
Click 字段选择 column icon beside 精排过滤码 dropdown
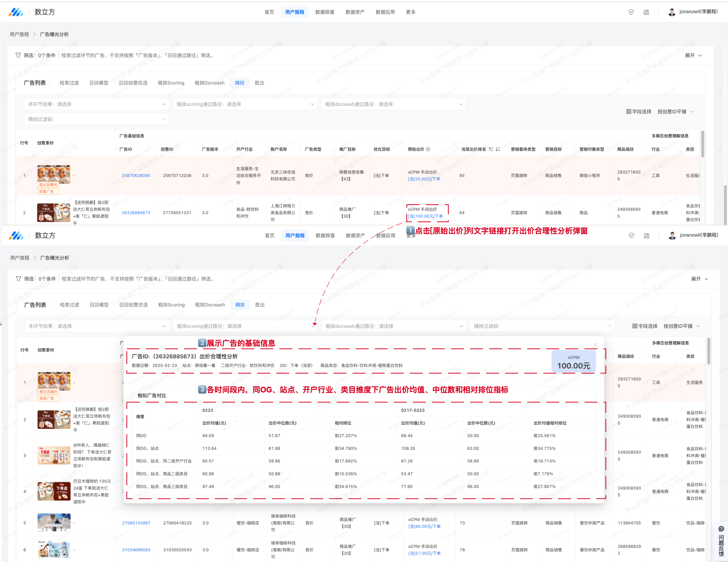pos(635,326)
